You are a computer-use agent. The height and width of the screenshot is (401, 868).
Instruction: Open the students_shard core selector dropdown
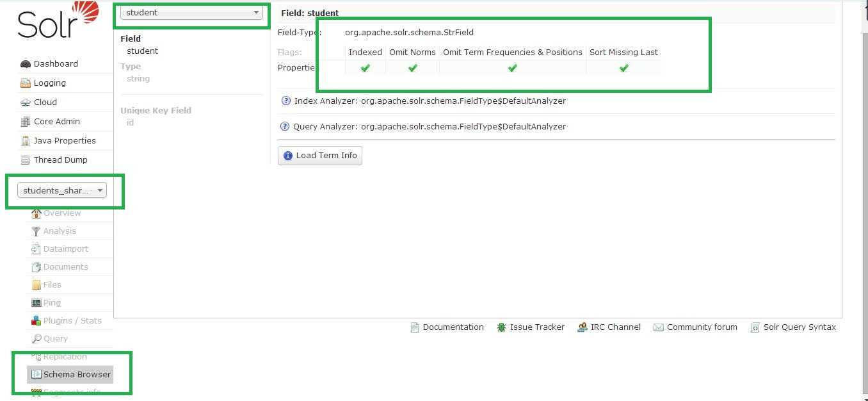[x=62, y=190]
